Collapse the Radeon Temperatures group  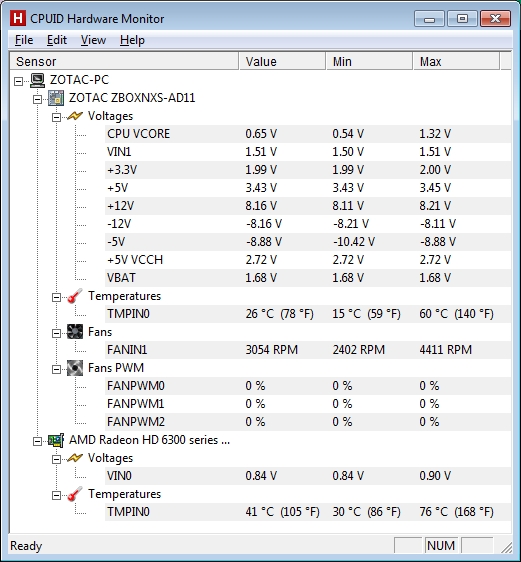point(56,495)
